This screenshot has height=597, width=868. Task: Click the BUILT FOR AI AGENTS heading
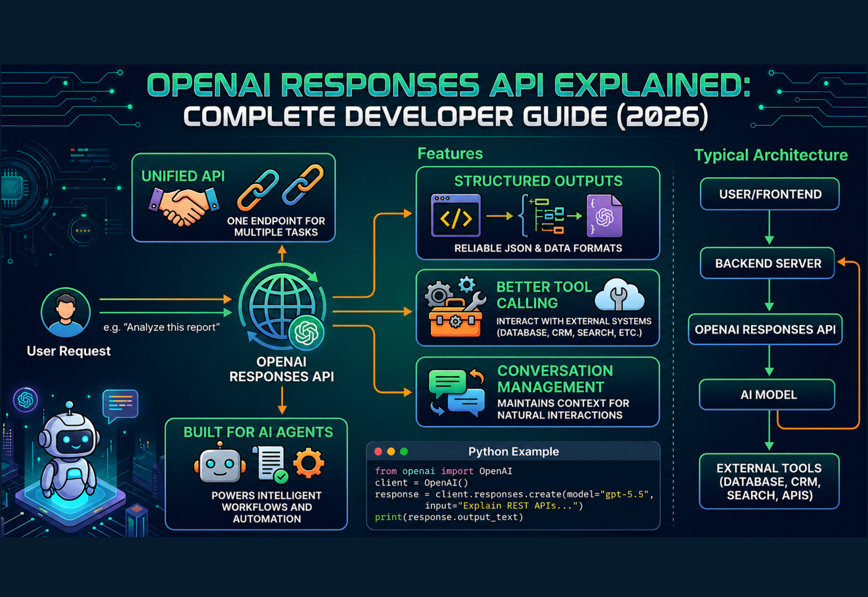pos(258,432)
